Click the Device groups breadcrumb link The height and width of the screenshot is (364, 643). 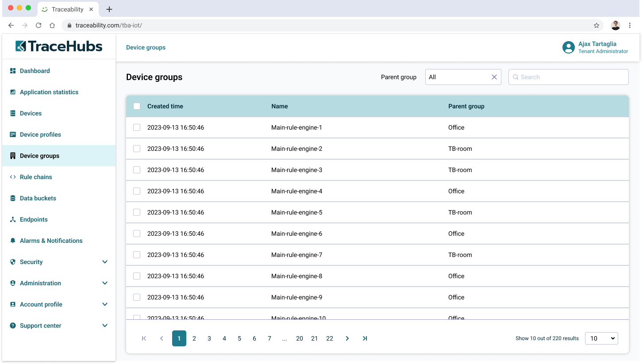146,47
